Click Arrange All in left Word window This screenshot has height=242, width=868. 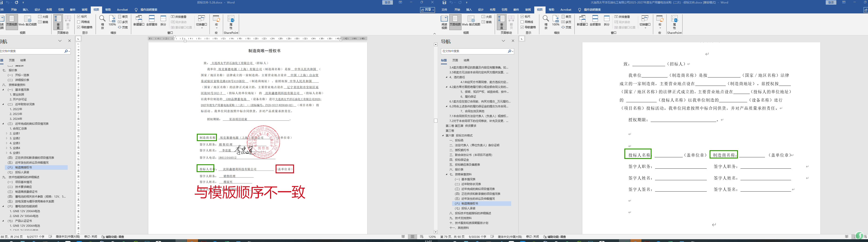152,21
